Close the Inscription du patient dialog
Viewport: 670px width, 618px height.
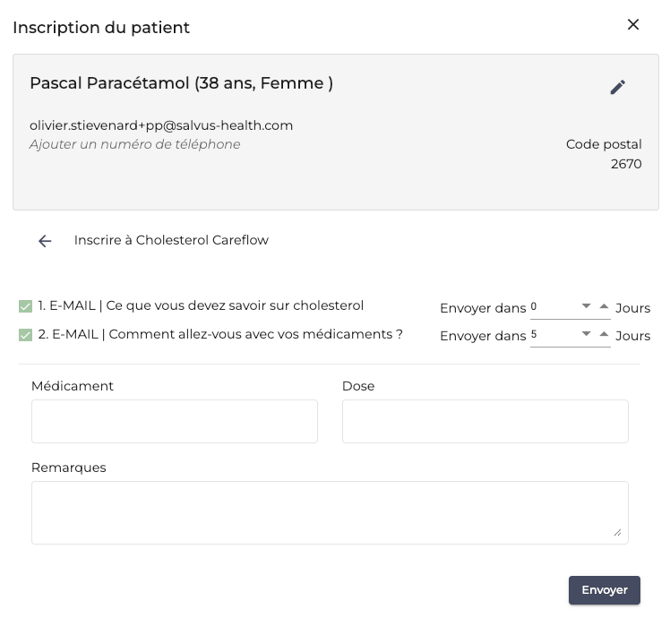coord(633,25)
